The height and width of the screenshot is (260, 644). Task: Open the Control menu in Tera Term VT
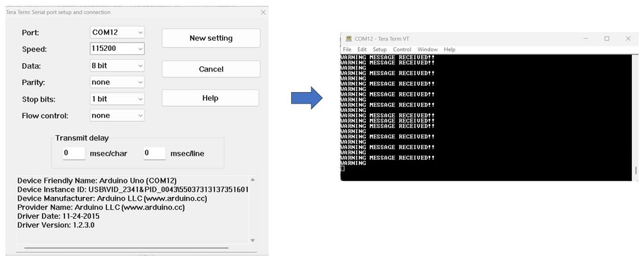[x=402, y=50]
